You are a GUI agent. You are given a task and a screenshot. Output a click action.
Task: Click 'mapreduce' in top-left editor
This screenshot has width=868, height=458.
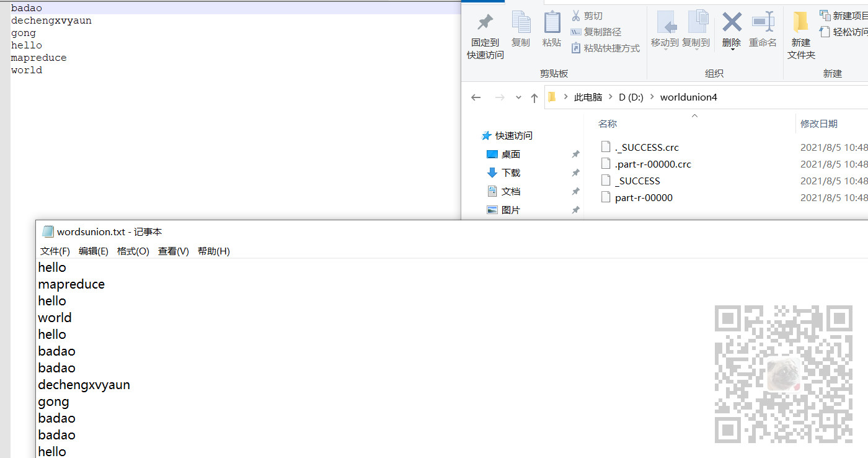pos(39,58)
